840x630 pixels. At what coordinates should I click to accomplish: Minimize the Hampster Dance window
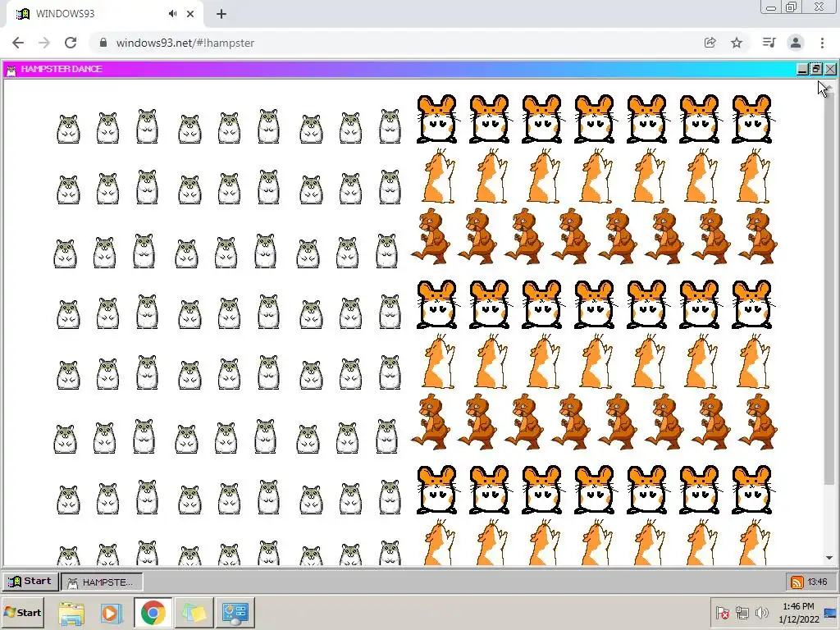(802, 69)
